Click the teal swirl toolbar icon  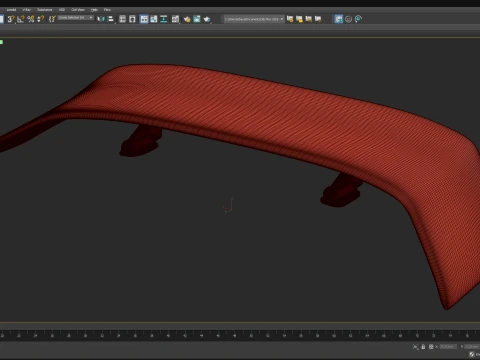click(x=358, y=19)
